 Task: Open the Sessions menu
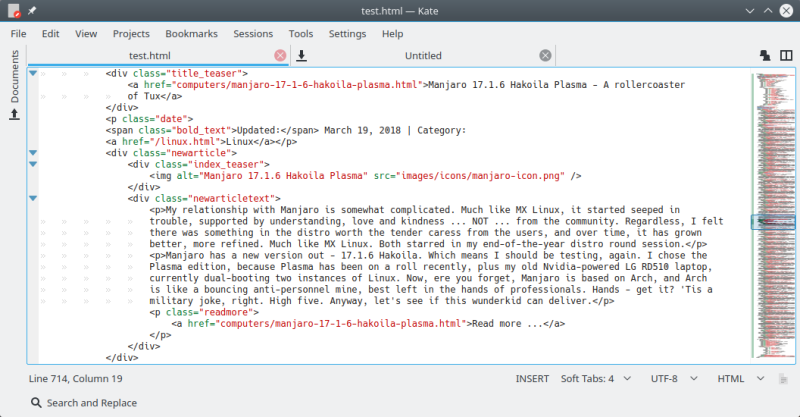[x=252, y=33]
